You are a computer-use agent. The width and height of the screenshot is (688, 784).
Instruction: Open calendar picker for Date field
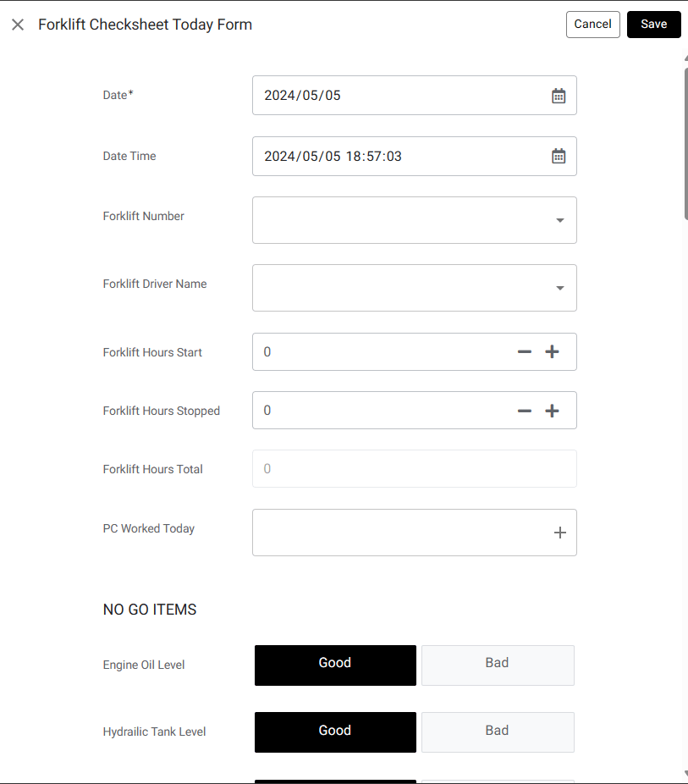[559, 96]
